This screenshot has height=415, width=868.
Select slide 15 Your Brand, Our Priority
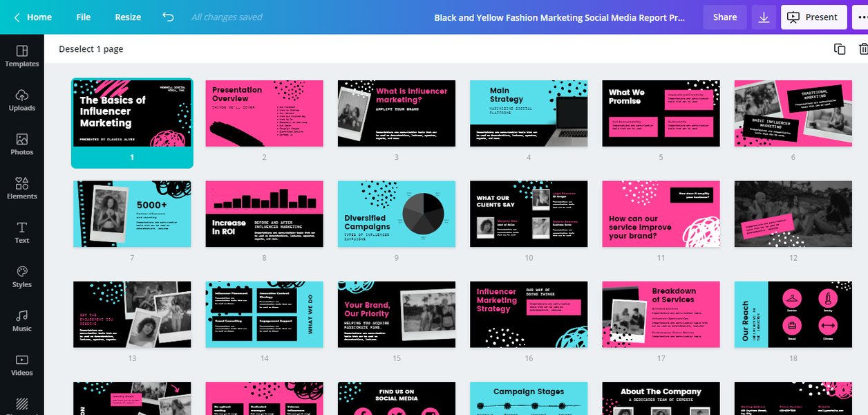point(397,315)
